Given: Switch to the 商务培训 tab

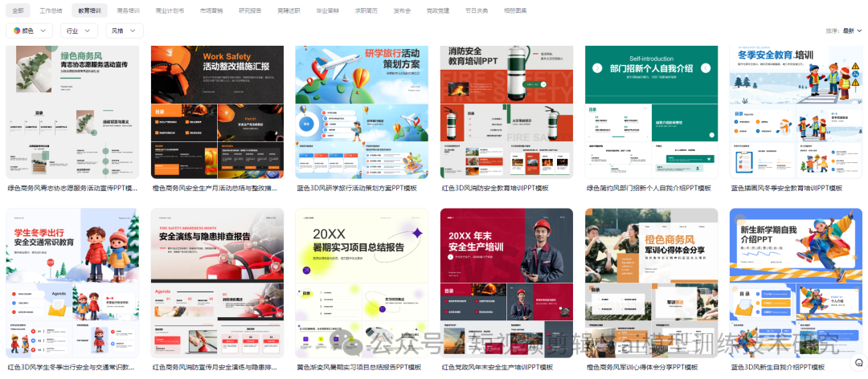Looking at the screenshot, I should (129, 10).
